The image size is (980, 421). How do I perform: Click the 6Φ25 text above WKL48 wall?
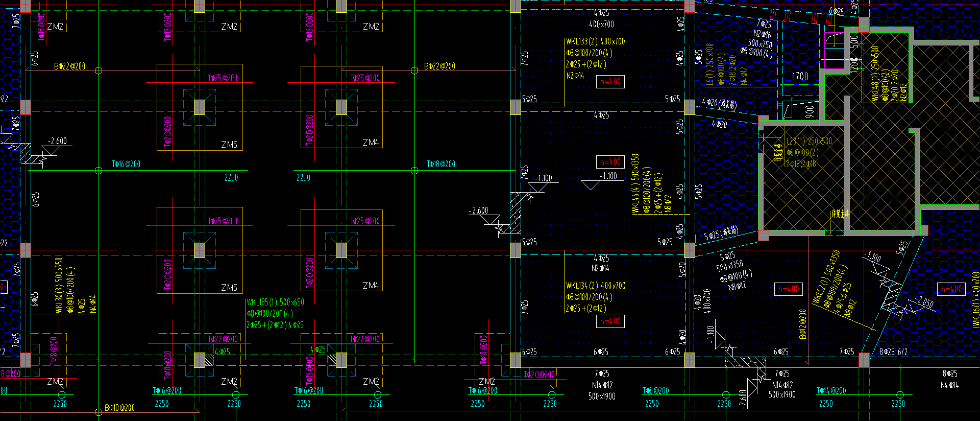click(x=837, y=11)
